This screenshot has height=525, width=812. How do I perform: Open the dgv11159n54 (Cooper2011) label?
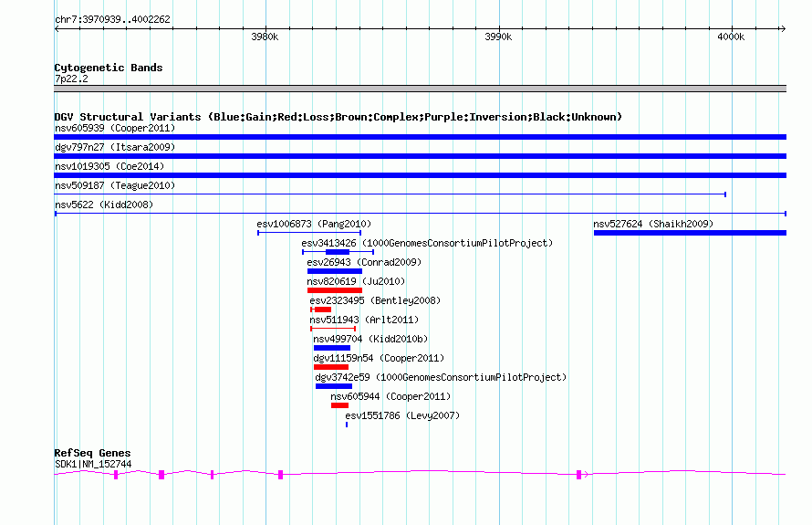click(x=379, y=358)
